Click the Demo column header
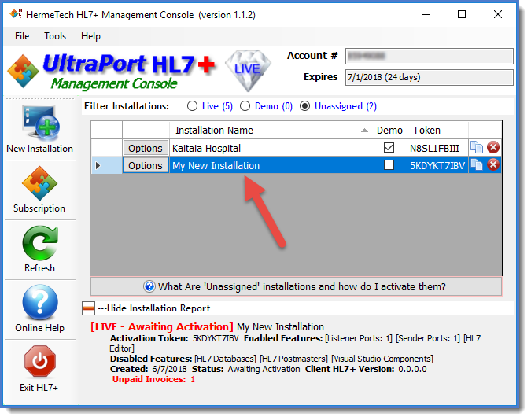Viewport: 531px width, 420px height. (x=389, y=130)
